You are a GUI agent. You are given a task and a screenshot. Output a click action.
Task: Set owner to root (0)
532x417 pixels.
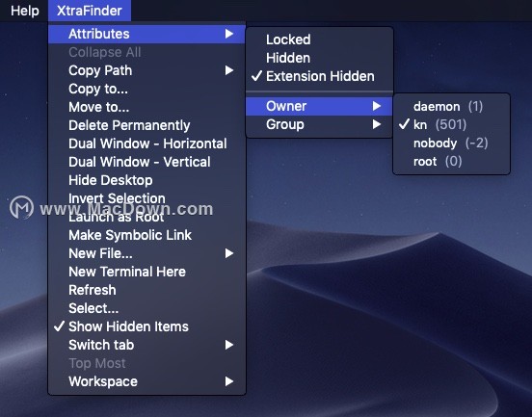click(452, 162)
